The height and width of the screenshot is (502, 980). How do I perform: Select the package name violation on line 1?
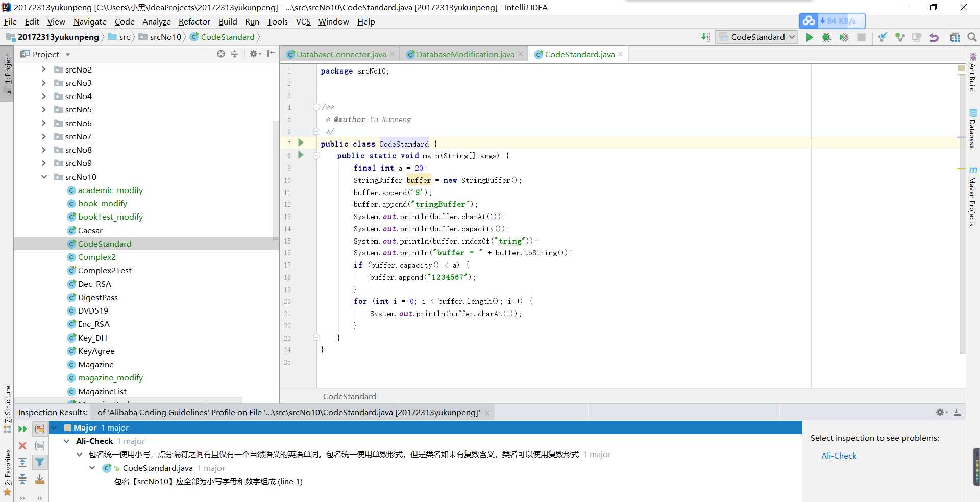208,481
